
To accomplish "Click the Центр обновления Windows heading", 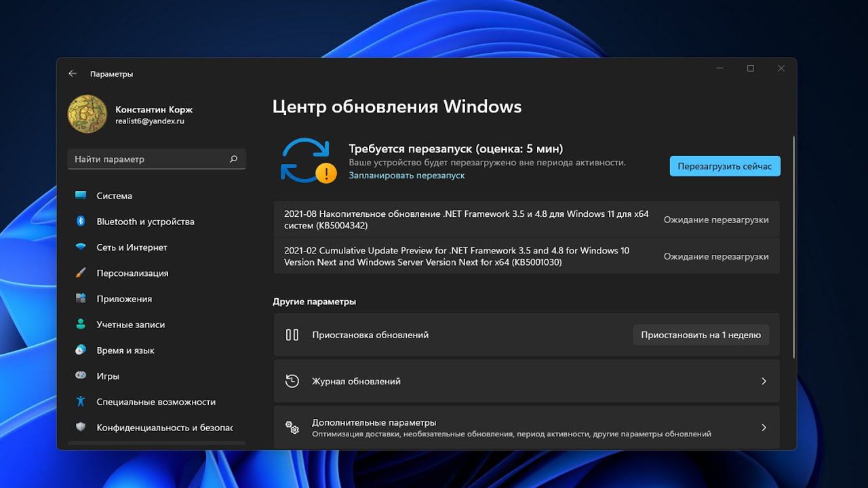I will pyautogui.click(x=397, y=106).
